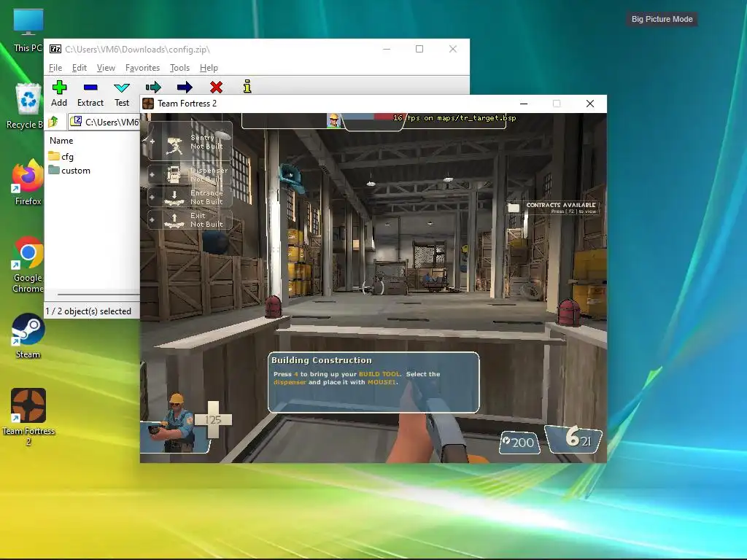
Task: Click the 1 / 2 object(s) selected status
Action: tap(88, 311)
